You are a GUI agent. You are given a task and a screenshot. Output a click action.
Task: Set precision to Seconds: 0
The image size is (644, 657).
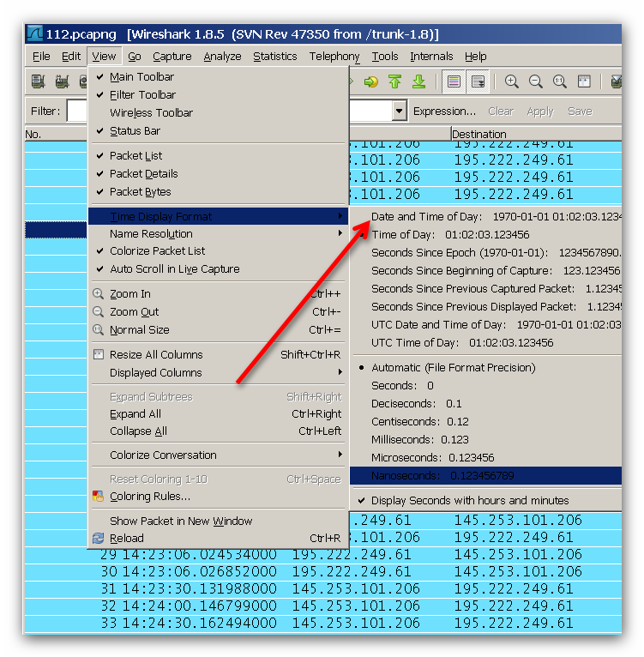[486, 385]
